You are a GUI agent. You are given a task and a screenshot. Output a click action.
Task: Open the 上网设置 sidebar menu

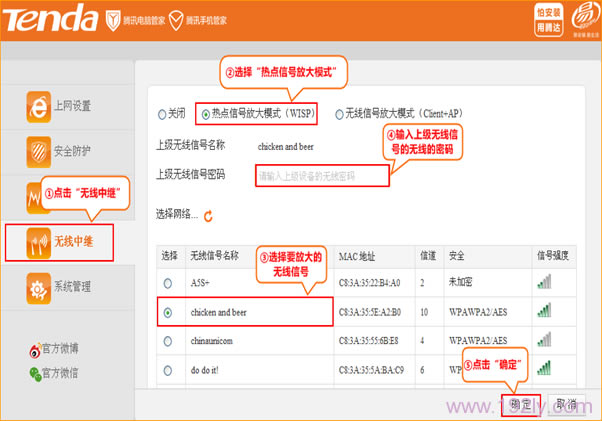72,106
